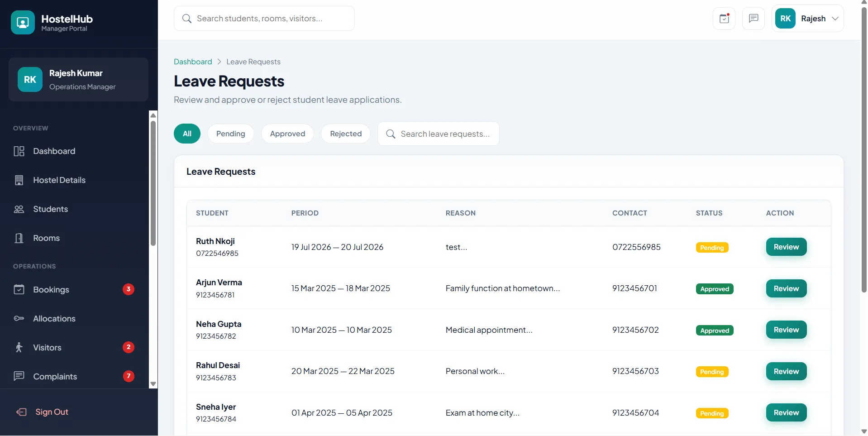This screenshot has height=436, width=868.
Task: Click the Complaints badge showing 7
Action: [129, 376]
